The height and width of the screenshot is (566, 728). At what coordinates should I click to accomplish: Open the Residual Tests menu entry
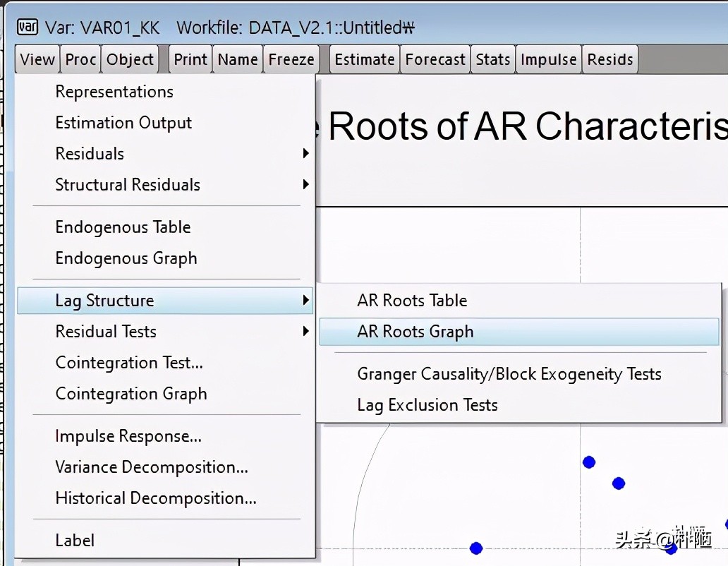165,332
